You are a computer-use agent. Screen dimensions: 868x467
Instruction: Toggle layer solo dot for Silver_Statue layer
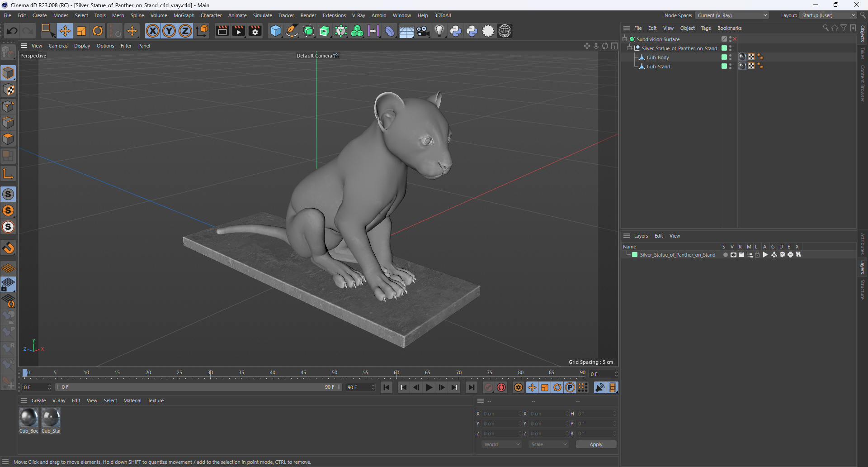725,255
